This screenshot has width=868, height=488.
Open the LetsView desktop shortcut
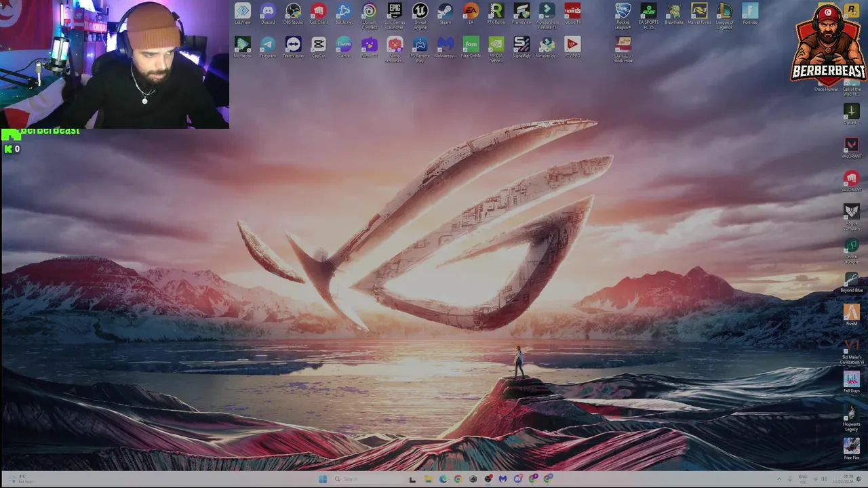(x=243, y=14)
